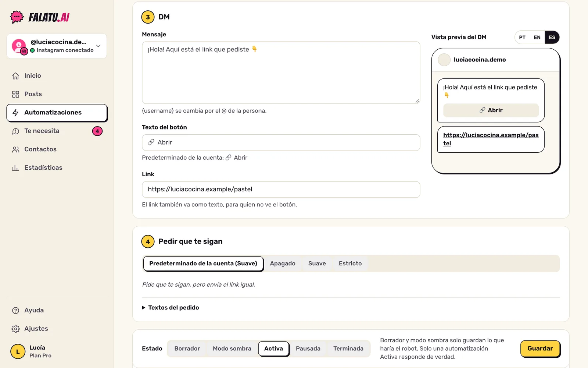Click the Automatizaciones lightning icon

15,113
